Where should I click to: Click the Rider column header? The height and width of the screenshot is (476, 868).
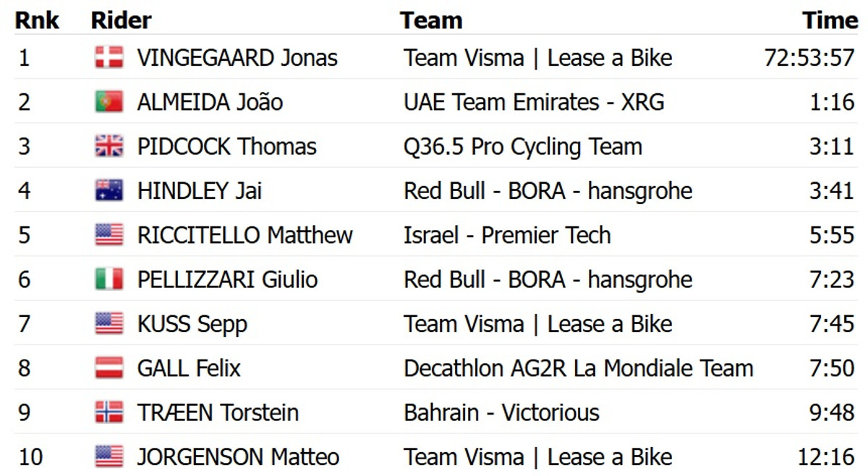[x=121, y=20]
